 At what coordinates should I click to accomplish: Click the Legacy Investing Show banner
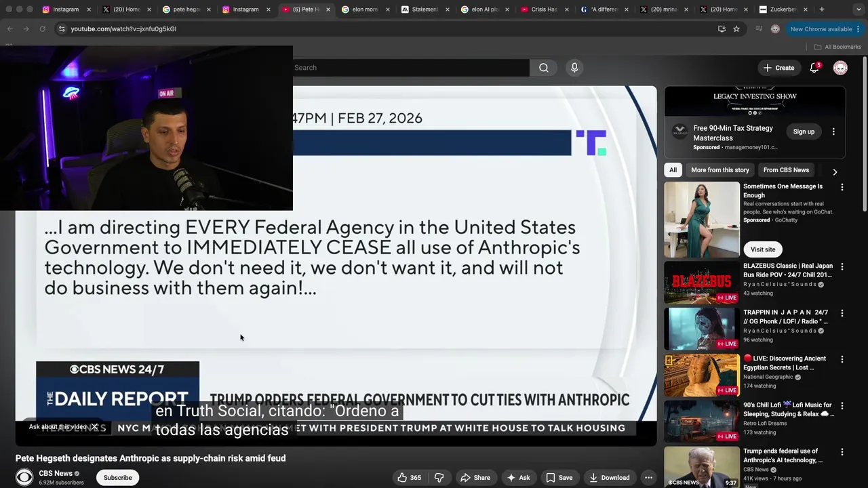[x=755, y=101]
